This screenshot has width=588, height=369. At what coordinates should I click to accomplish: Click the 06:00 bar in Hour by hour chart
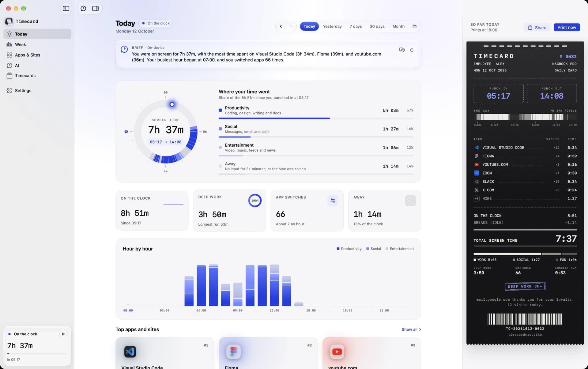click(201, 285)
